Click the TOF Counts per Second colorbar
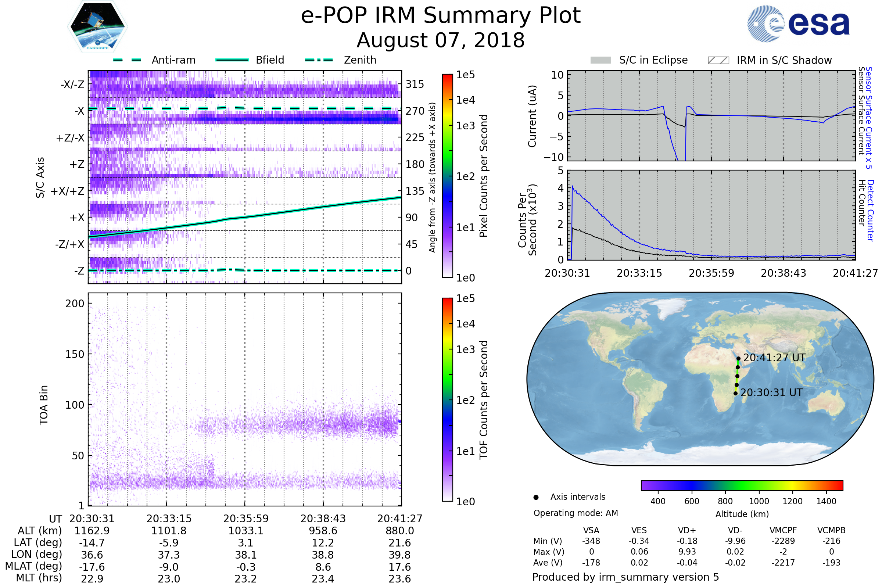Image resolution: width=882 pixels, height=588 pixels. [x=447, y=400]
